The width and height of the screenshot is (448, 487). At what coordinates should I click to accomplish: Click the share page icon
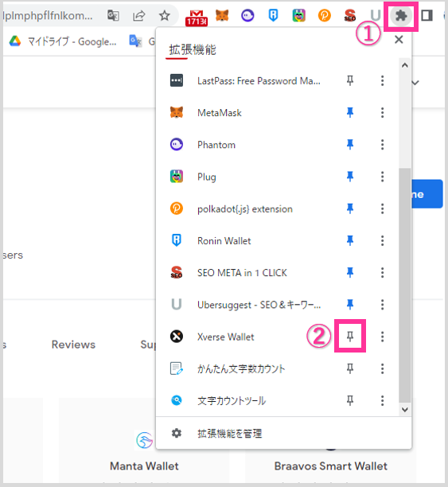click(x=138, y=16)
